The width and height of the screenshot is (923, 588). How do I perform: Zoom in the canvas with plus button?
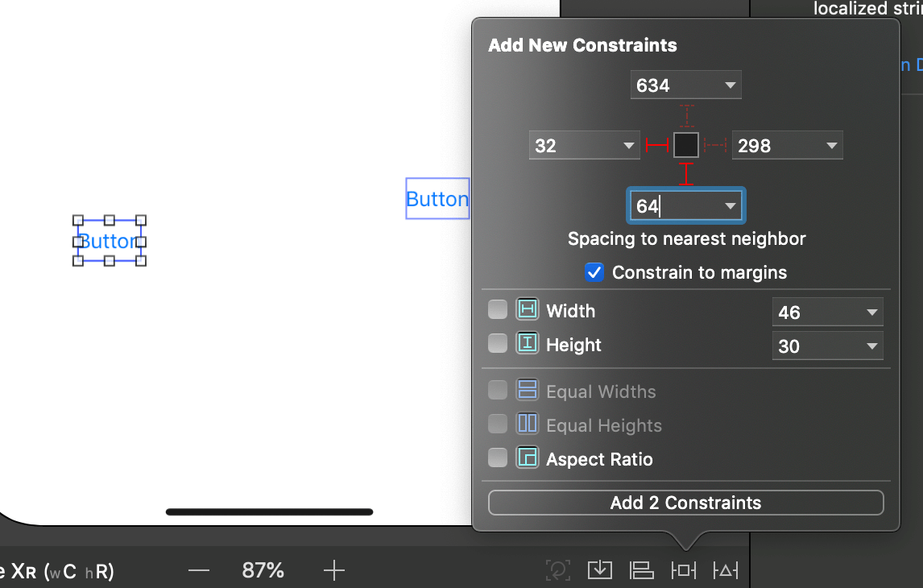(x=333, y=571)
